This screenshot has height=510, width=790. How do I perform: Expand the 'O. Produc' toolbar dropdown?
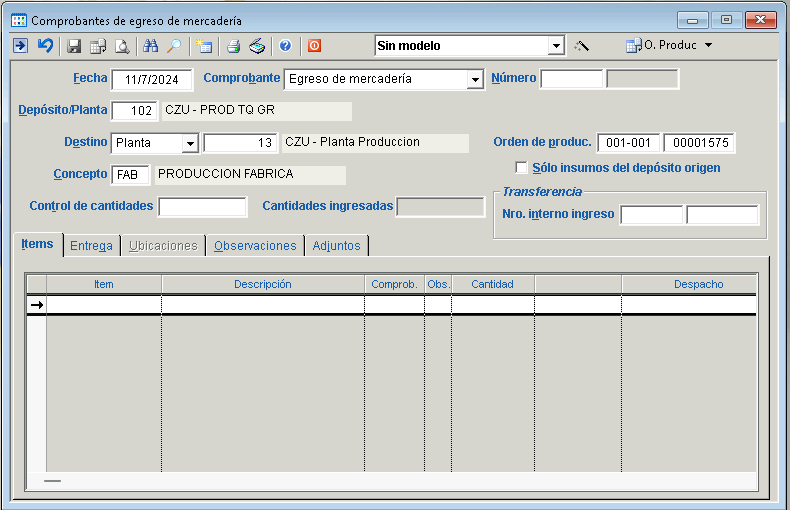click(708, 46)
